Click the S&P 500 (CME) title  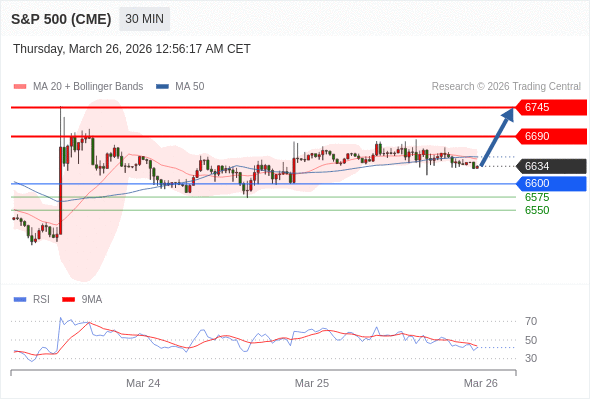point(61,19)
